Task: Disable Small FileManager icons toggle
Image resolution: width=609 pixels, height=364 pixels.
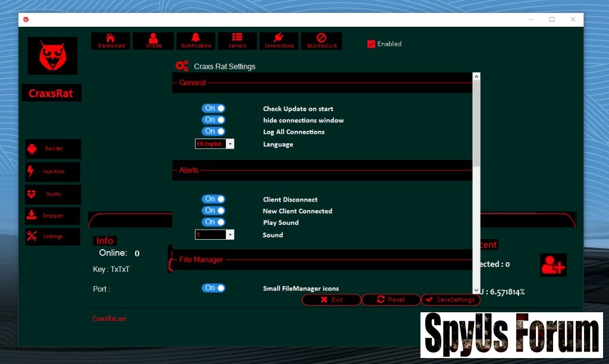Action: (x=214, y=288)
